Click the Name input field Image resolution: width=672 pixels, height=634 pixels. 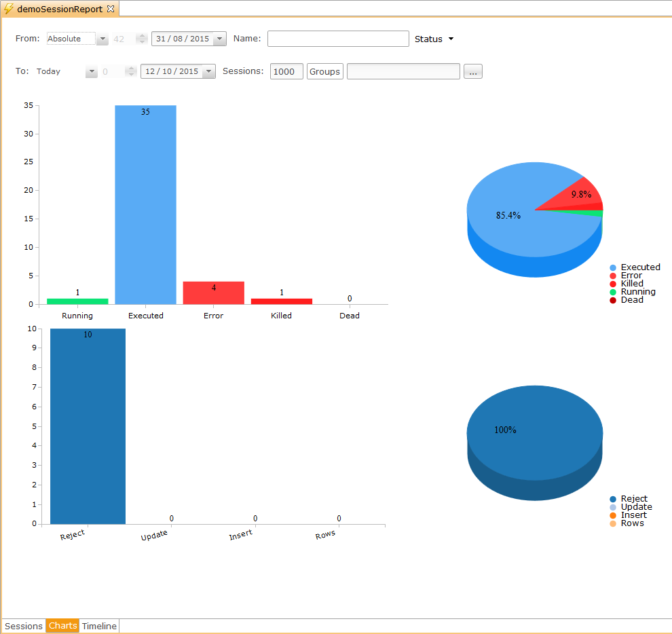(338, 39)
